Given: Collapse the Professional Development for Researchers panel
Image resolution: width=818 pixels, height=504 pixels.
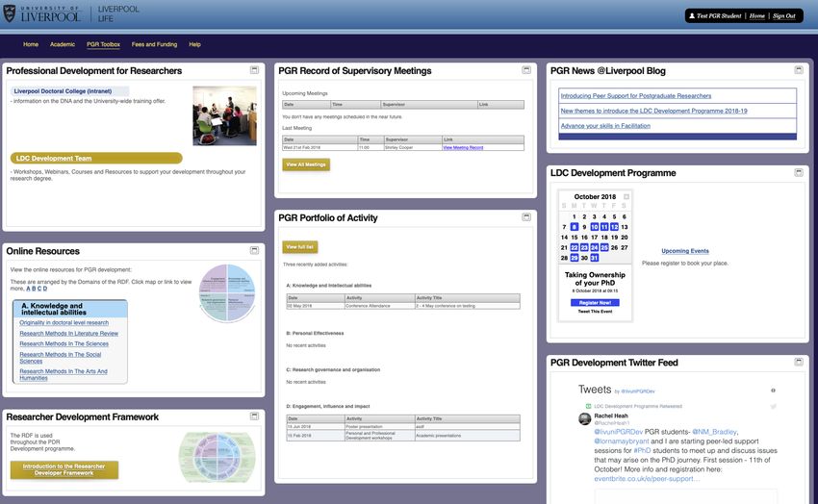Looking at the screenshot, I should [x=255, y=70].
